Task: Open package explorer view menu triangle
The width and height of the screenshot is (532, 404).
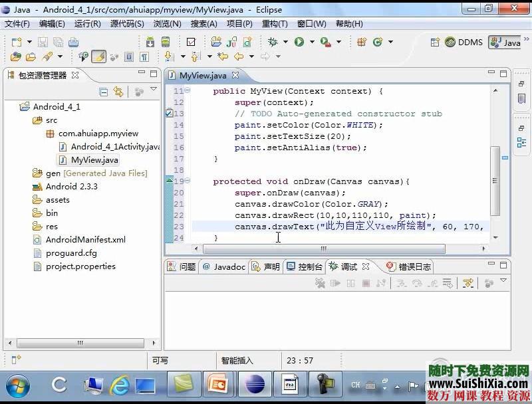Action: 154,90
